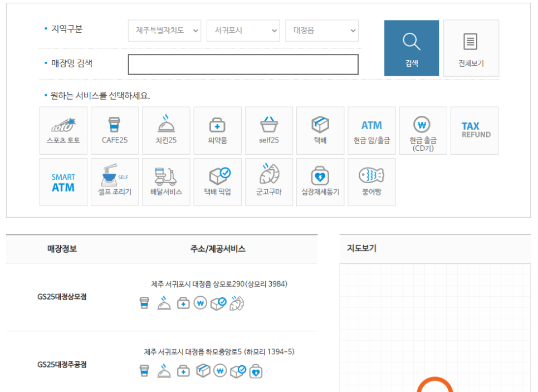Open the 대정읍 town dropdown
This screenshot has width=538, height=392.
(x=322, y=31)
